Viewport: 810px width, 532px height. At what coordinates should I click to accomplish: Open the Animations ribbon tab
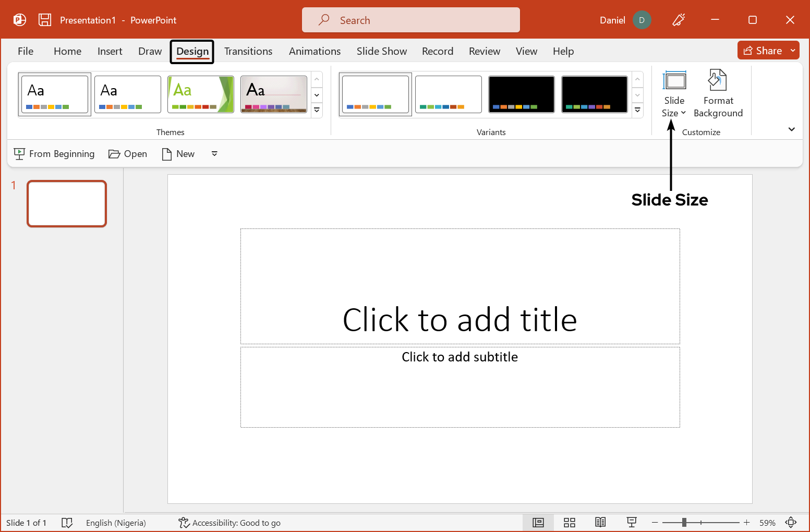coord(315,51)
